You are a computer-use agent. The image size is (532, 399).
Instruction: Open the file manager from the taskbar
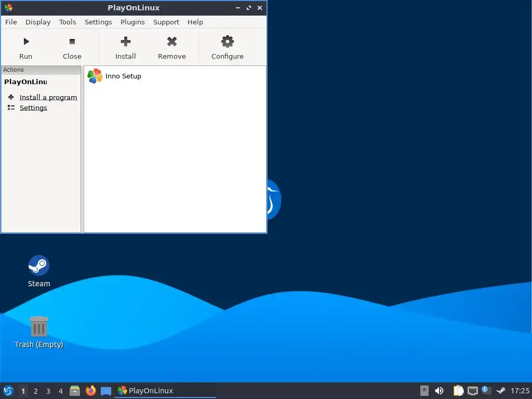tap(75, 391)
